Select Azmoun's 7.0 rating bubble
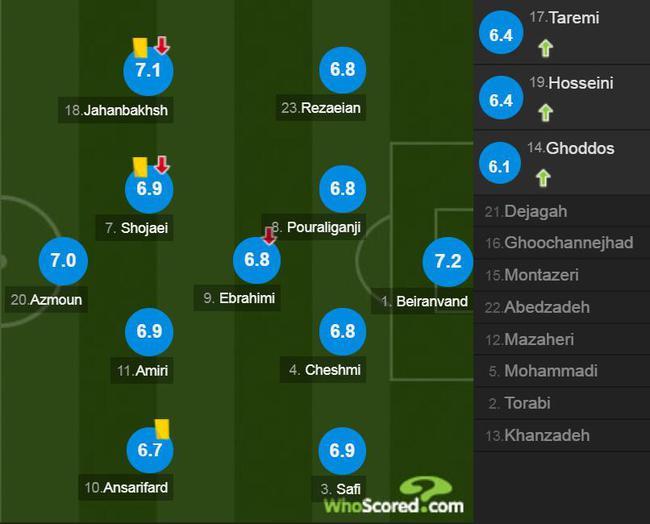 tap(63, 261)
